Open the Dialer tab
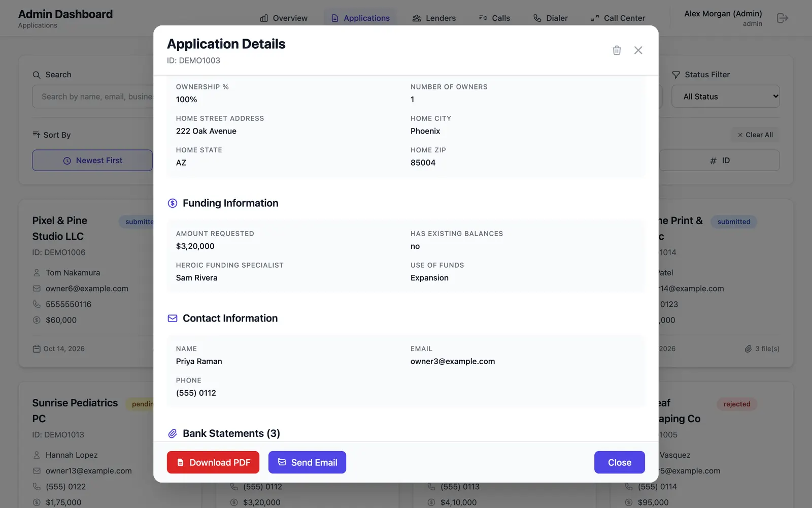This screenshot has height=508, width=812. coord(551,18)
